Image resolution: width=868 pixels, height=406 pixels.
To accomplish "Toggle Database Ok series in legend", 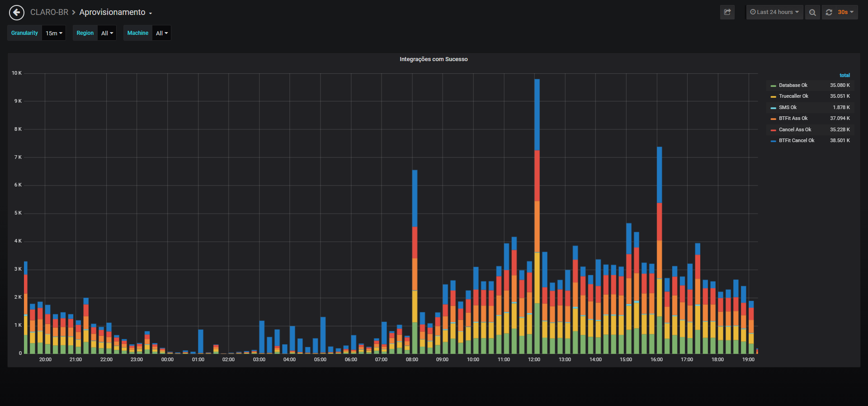I will pos(793,85).
